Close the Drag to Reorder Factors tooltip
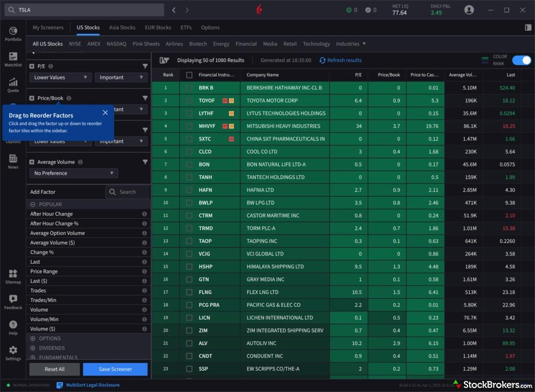The height and width of the screenshot is (392, 535). [105, 113]
